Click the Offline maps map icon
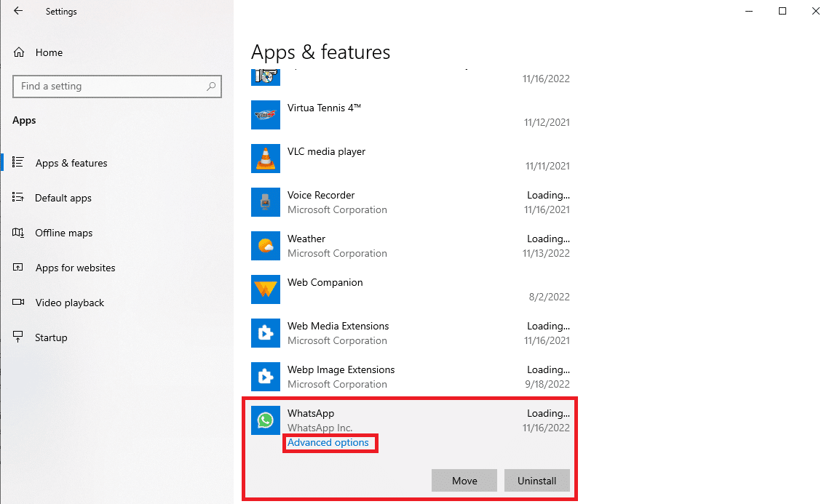The image size is (832, 504). 18,232
